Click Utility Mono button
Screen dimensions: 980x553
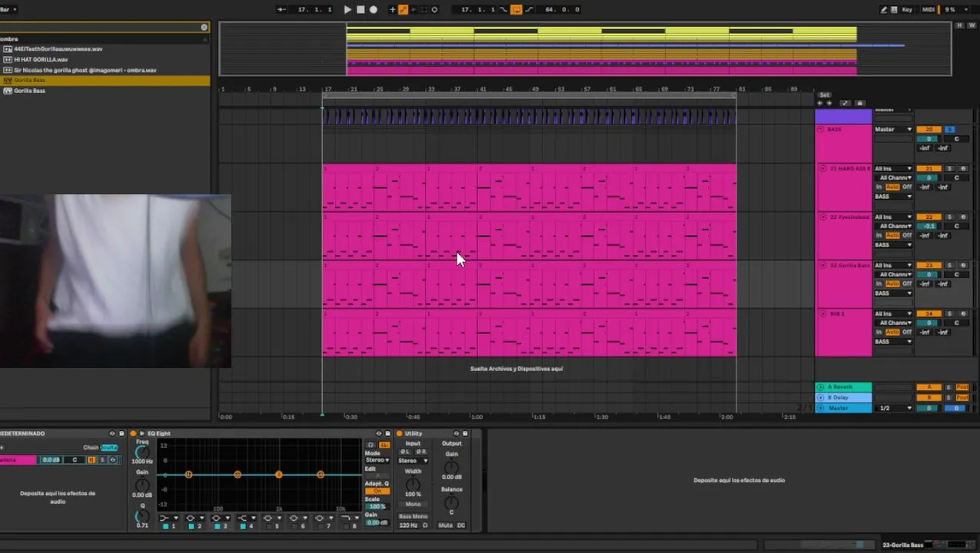[413, 504]
